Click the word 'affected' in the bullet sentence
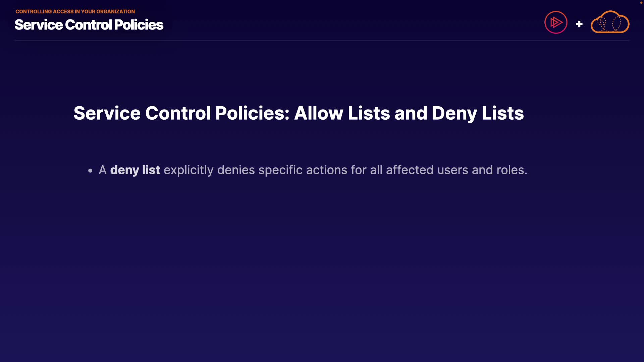 point(410,170)
